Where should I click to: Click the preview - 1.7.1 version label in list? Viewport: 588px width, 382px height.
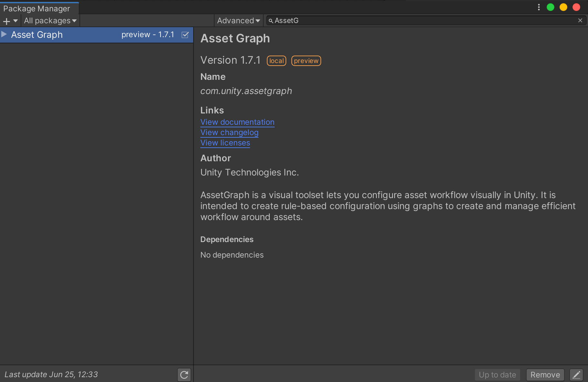[x=148, y=35]
